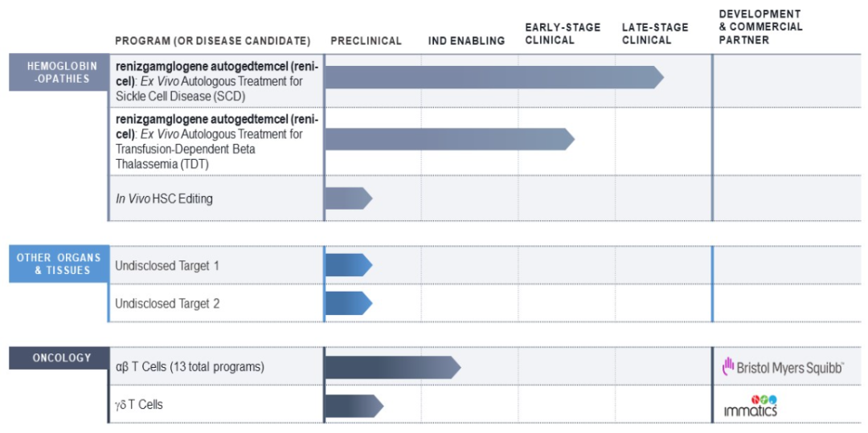Click the Development & Commercial Partner header

[760, 27]
